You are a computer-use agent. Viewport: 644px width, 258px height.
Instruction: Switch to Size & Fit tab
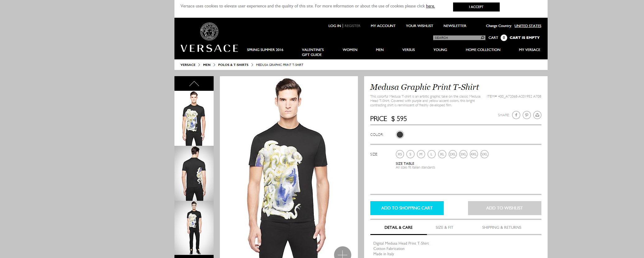pyautogui.click(x=444, y=228)
